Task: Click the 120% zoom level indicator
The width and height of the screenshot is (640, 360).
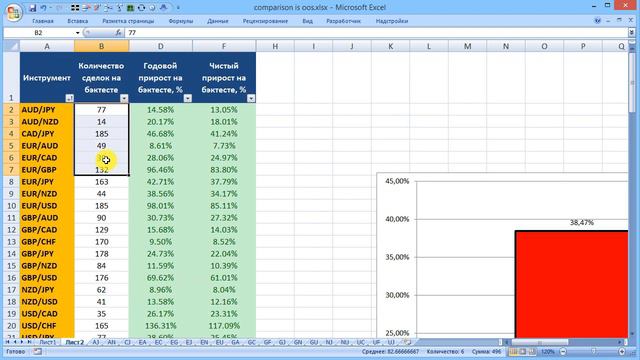Action: pyautogui.click(x=548, y=351)
